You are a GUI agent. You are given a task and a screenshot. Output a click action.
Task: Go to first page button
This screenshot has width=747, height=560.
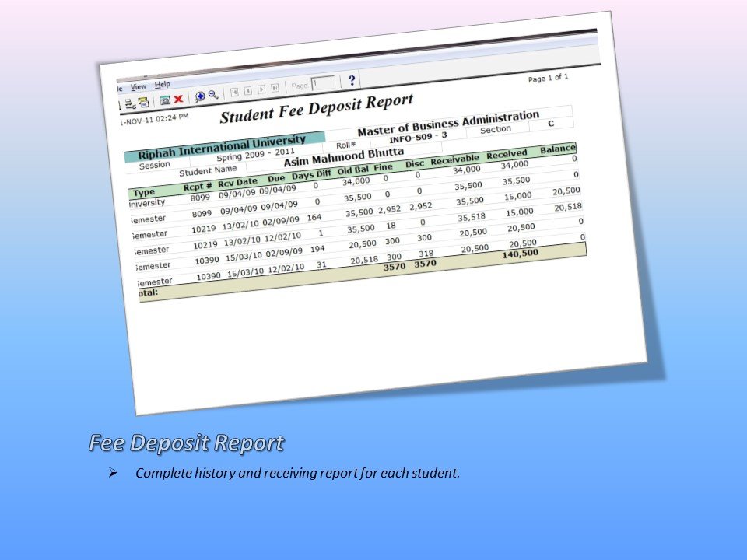pos(234,92)
